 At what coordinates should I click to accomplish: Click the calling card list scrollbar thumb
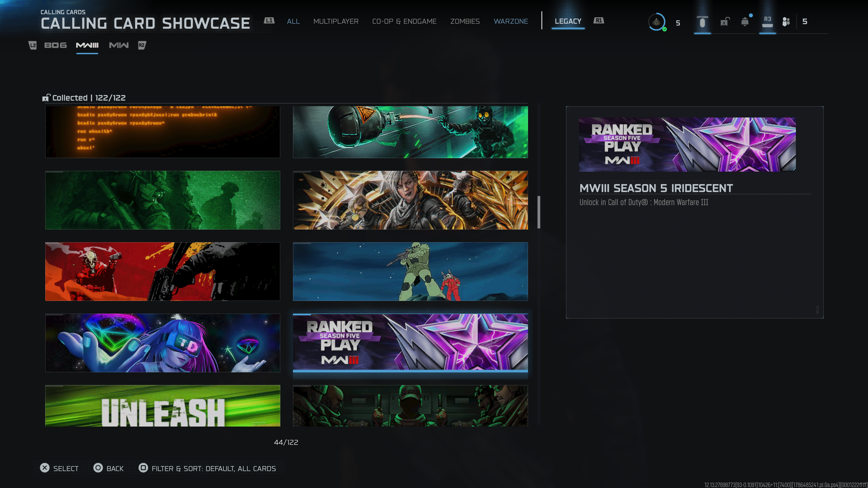[x=539, y=212]
